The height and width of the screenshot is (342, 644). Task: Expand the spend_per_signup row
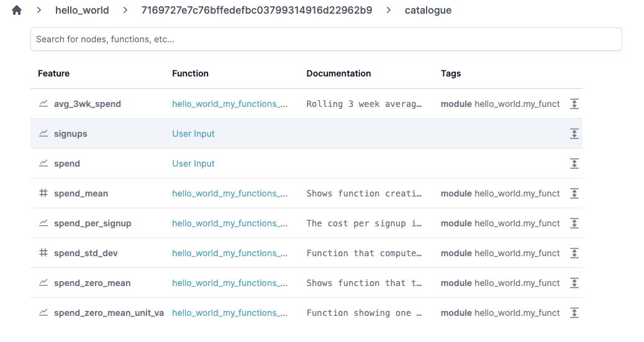click(574, 223)
